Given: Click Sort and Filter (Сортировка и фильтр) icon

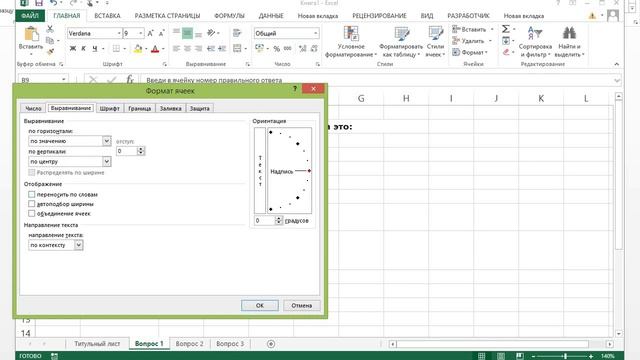Looking at the screenshot, I should point(535,33).
